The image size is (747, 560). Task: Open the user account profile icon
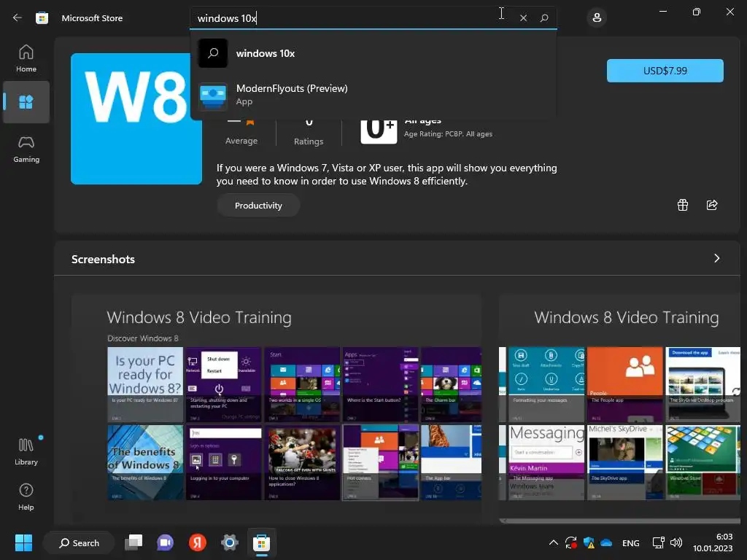pyautogui.click(x=597, y=18)
